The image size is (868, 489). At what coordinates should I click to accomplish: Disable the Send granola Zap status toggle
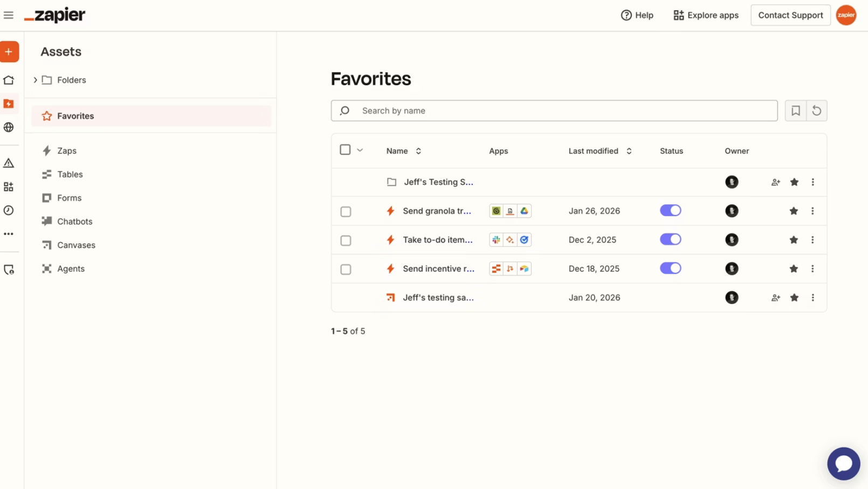pos(670,210)
